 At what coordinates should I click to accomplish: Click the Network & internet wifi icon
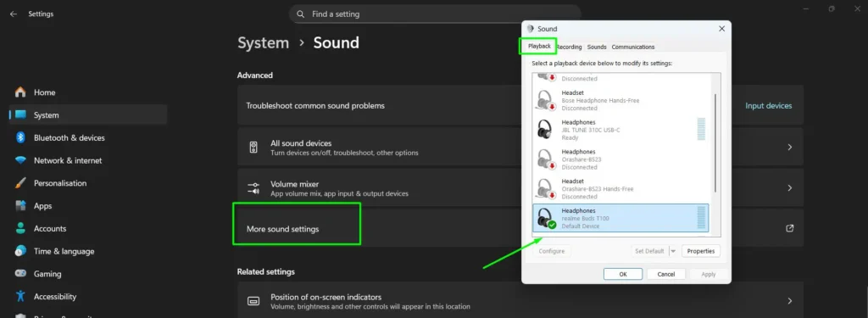pos(20,160)
